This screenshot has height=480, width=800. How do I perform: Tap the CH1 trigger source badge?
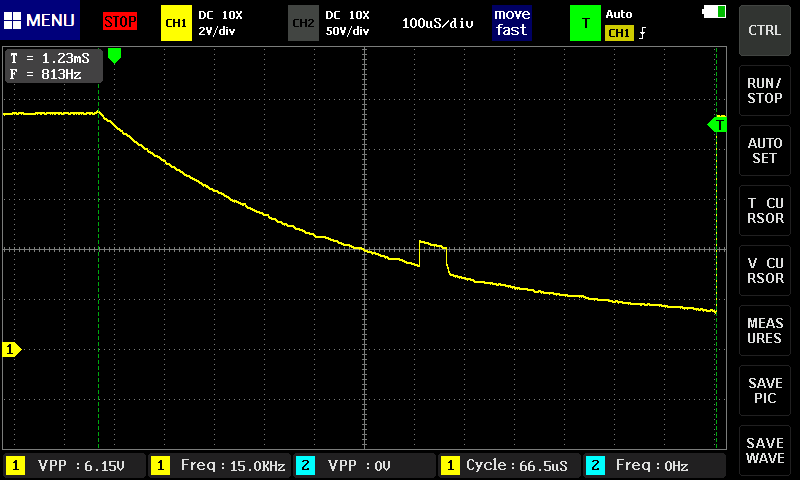(x=619, y=33)
